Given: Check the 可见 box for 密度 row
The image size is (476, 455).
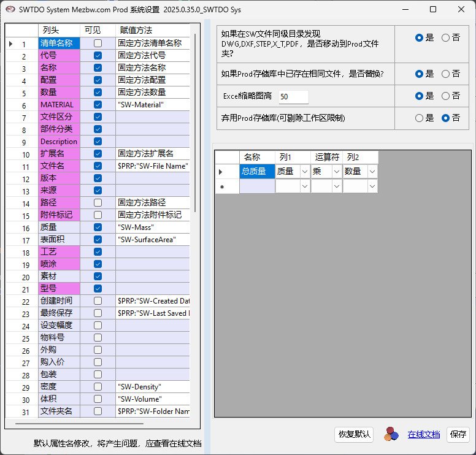Looking at the screenshot, I should 98,387.
